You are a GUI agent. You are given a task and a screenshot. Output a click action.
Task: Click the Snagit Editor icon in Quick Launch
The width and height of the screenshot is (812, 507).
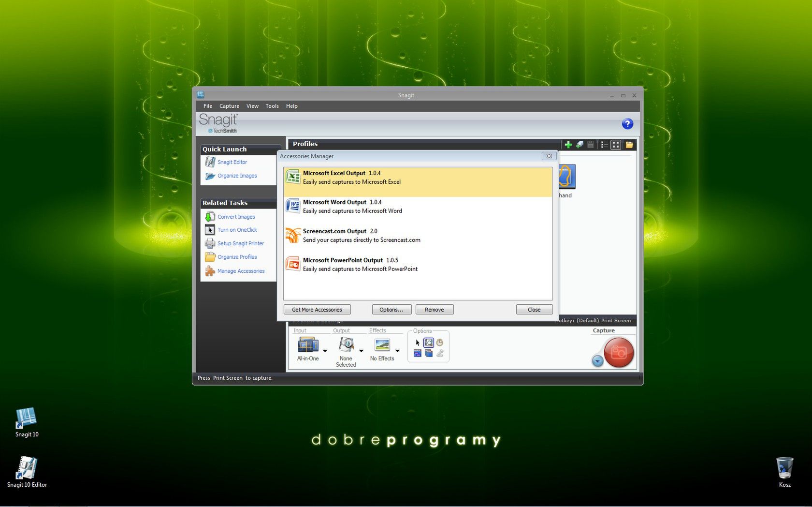tap(210, 162)
